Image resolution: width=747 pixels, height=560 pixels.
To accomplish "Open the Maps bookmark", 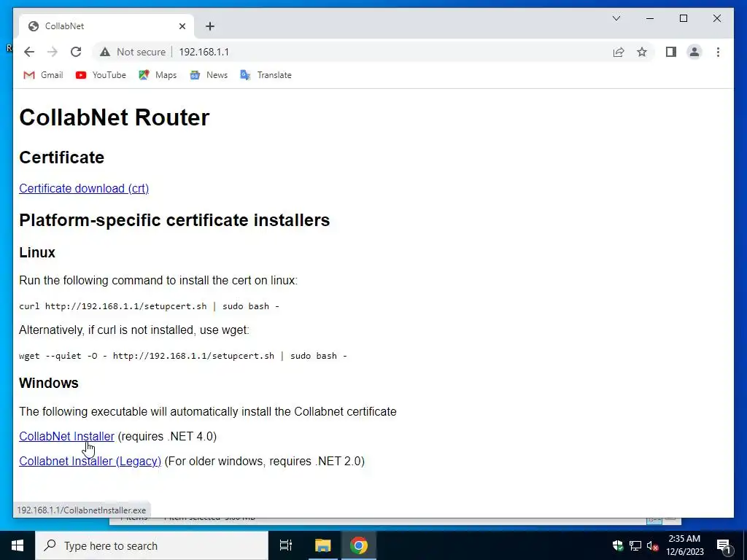I will (x=158, y=75).
